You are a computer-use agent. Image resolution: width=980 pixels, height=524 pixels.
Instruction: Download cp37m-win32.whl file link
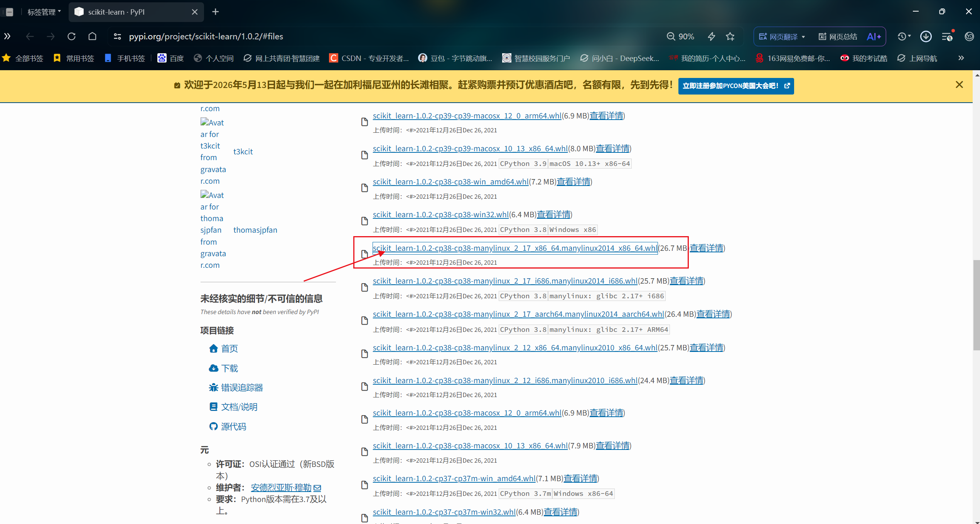coord(444,512)
